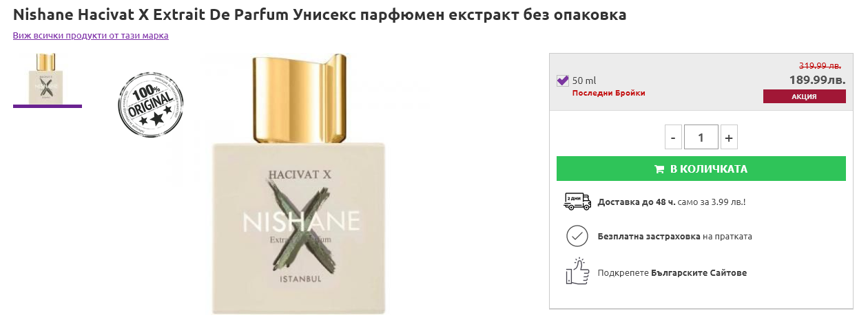Click the free insurance checkmark circle icon
The width and height of the screenshot is (868, 324).
point(577,236)
